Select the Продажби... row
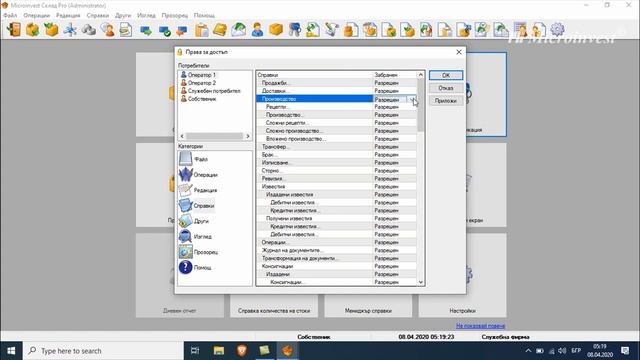The width and height of the screenshot is (640, 360). pyautogui.click(x=337, y=83)
